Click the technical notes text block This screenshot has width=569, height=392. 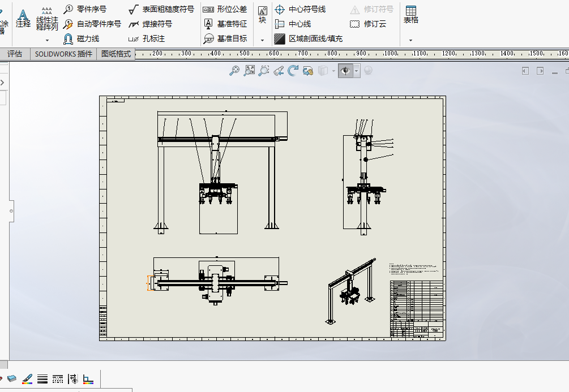coord(414,269)
